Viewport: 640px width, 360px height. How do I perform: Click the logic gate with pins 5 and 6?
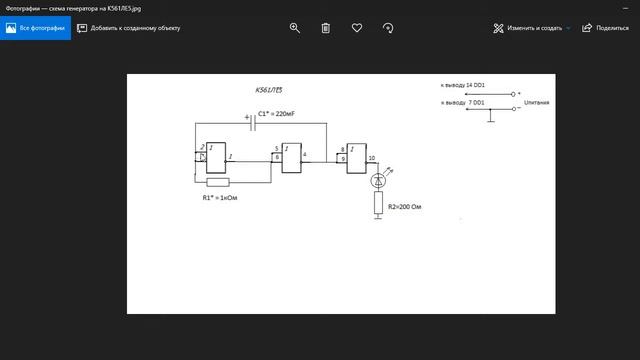(291, 158)
